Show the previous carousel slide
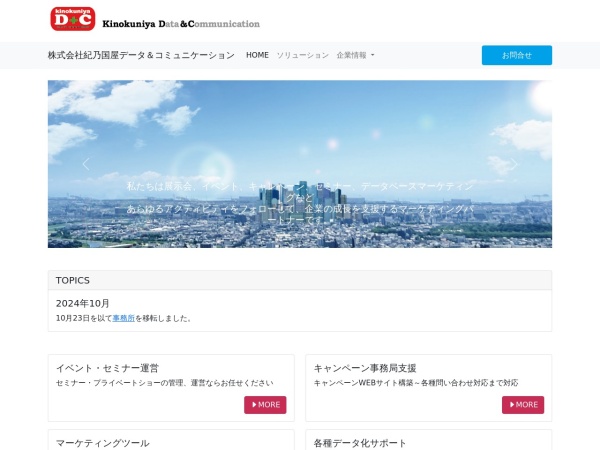This screenshot has height=450, width=600. [x=85, y=164]
